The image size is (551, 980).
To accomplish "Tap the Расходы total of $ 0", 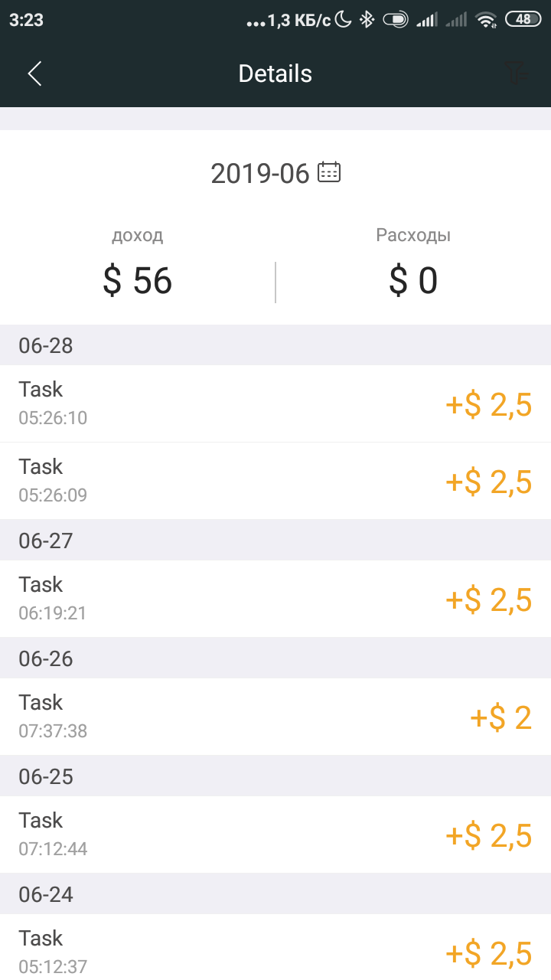I will (413, 281).
